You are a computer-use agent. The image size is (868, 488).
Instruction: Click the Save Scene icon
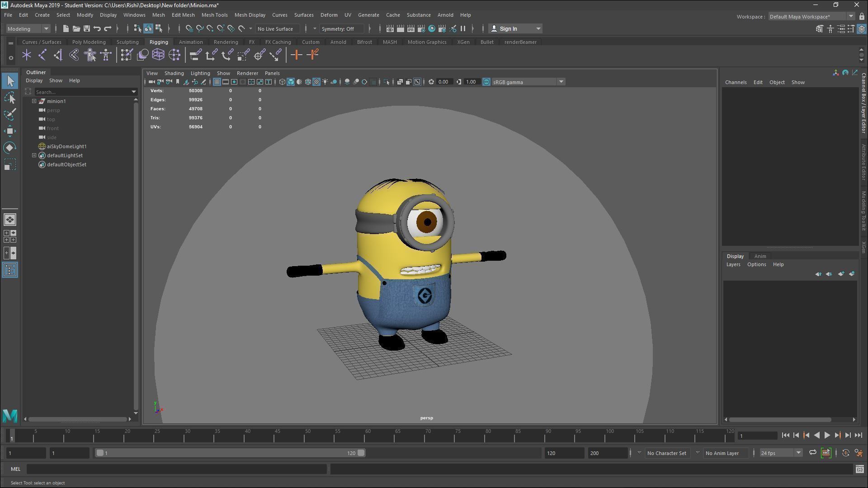[86, 29]
